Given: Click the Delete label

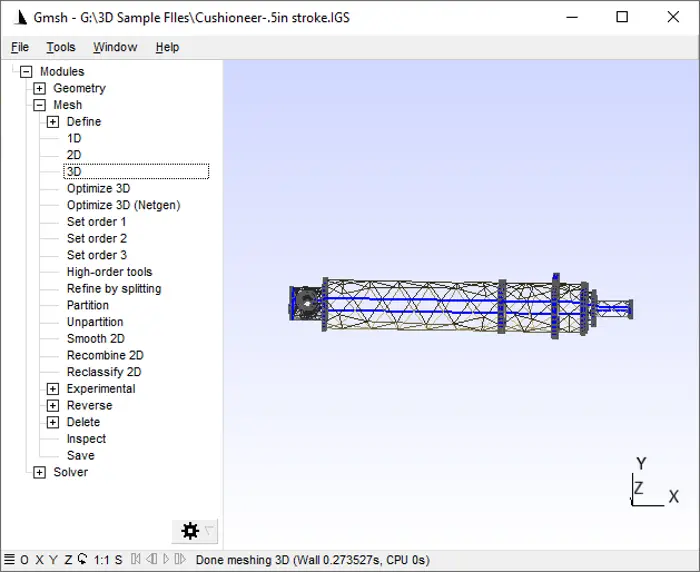Looking at the screenshot, I should click(x=83, y=422).
